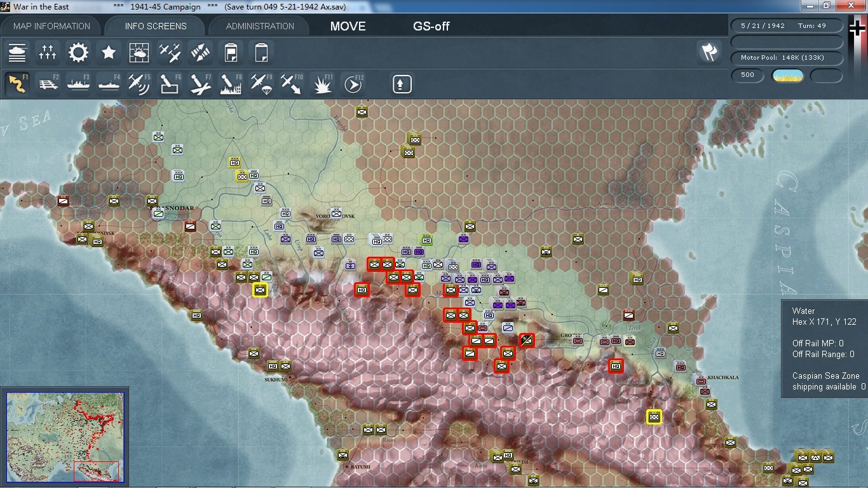
Task: Click the MOVE mode label
Action: click(x=348, y=26)
